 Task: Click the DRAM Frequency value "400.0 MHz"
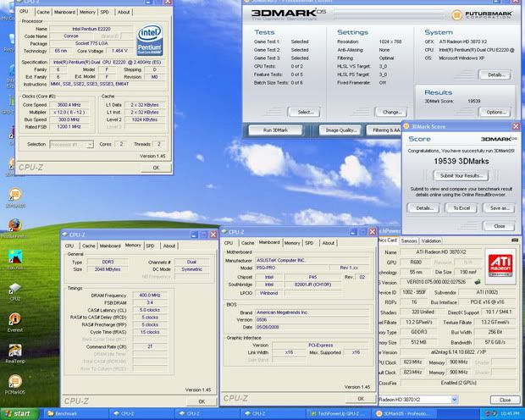coord(150,296)
